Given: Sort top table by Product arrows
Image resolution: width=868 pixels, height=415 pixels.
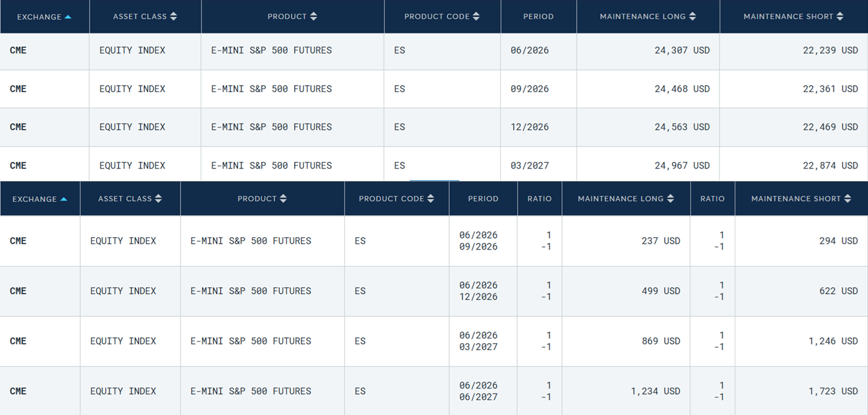Looking at the screenshot, I should [x=314, y=16].
